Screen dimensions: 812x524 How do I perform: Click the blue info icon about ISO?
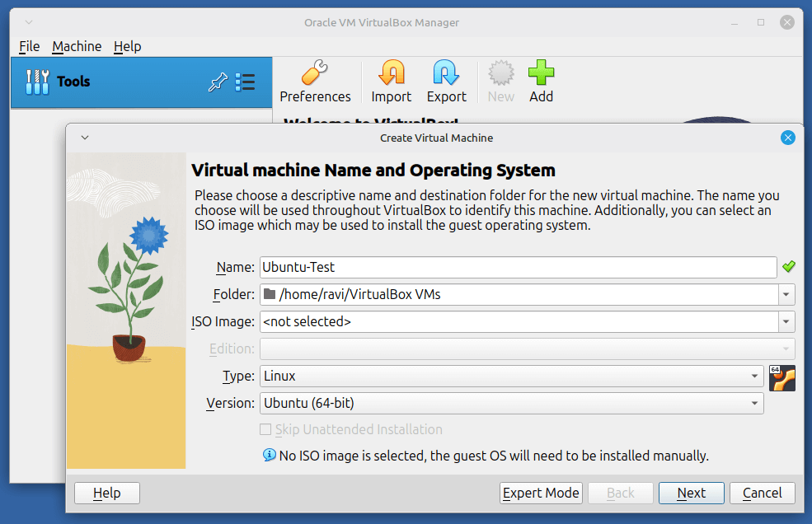pyautogui.click(x=269, y=455)
